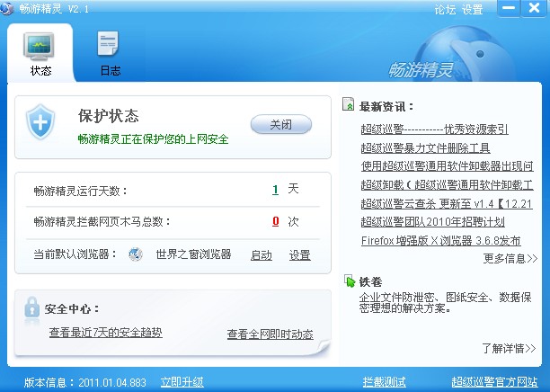The image size is (550, 392).
Task: Open news 超级巡警-优秀资源索引
Action: (434, 129)
